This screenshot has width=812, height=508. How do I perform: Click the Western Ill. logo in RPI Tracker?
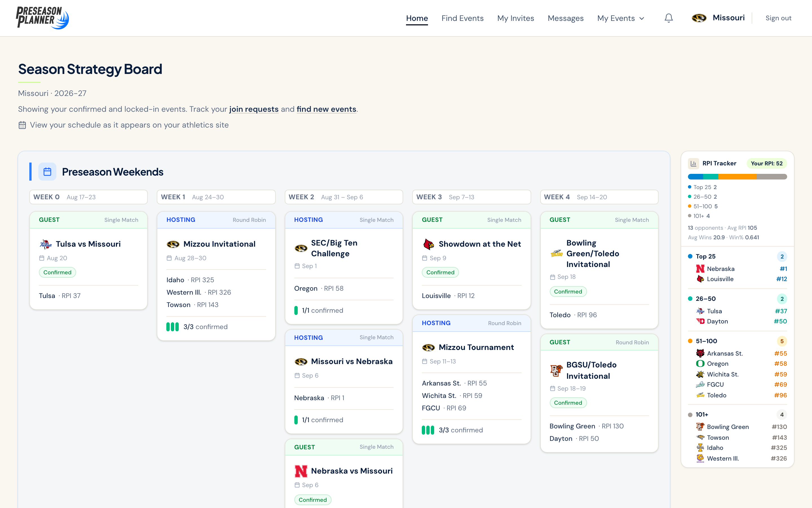coord(700,458)
